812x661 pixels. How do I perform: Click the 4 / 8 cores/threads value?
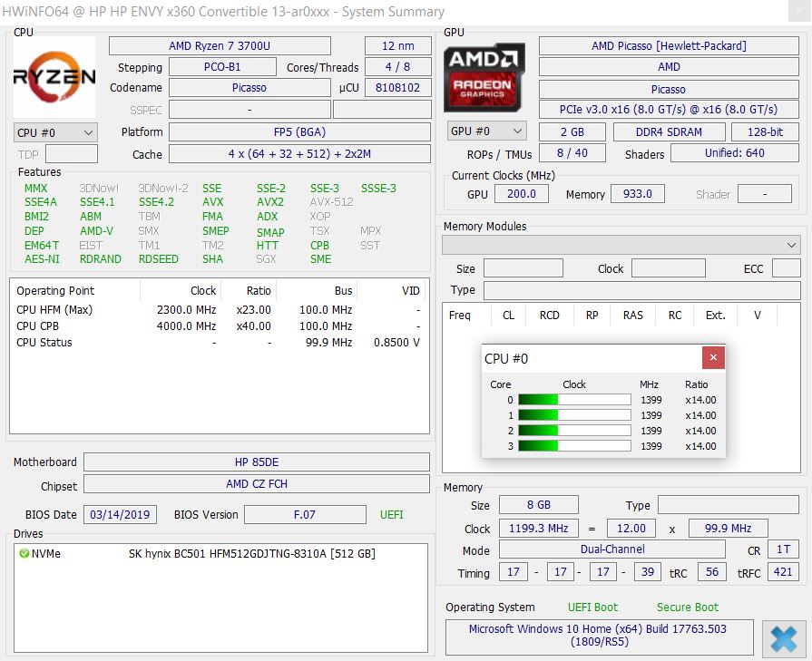click(x=397, y=67)
